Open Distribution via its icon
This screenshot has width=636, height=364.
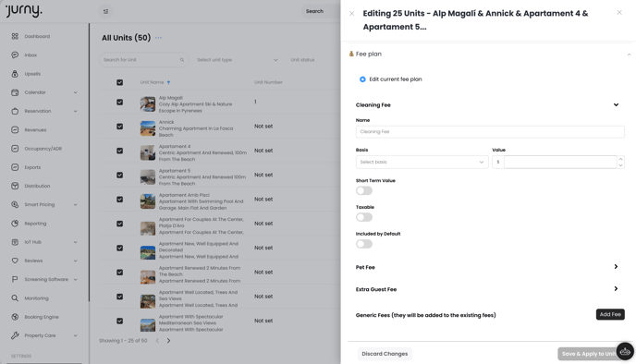click(15, 186)
